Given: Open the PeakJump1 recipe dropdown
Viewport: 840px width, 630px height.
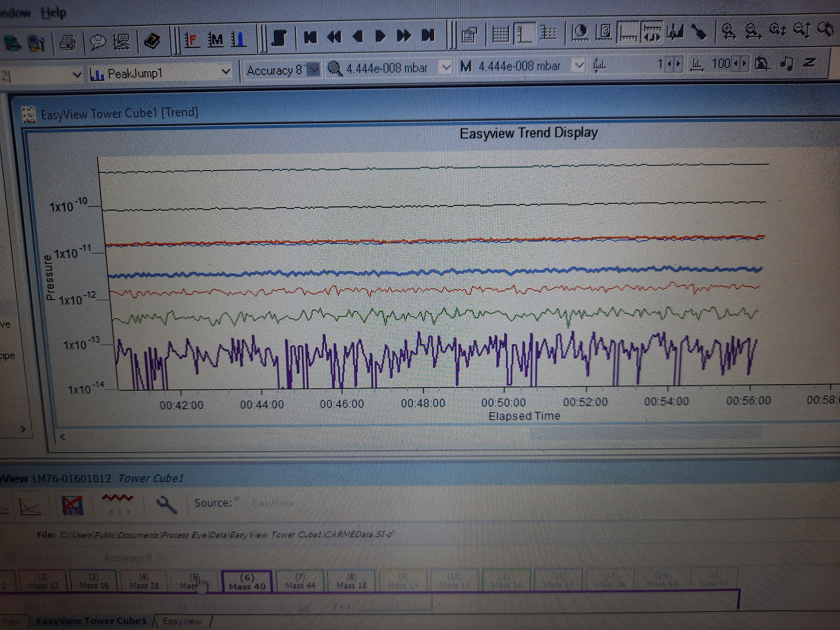Looking at the screenshot, I should click(x=226, y=71).
